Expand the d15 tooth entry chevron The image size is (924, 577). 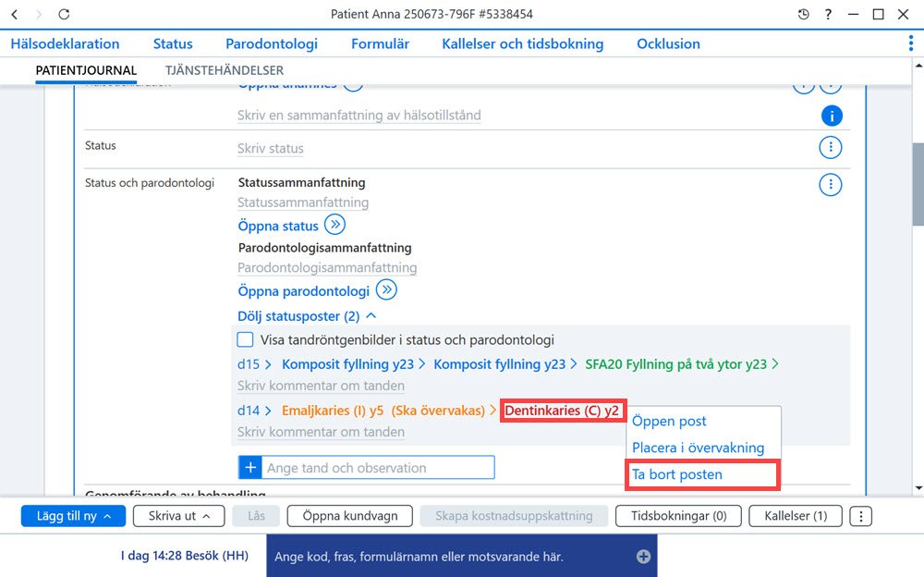pyautogui.click(x=268, y=364)
